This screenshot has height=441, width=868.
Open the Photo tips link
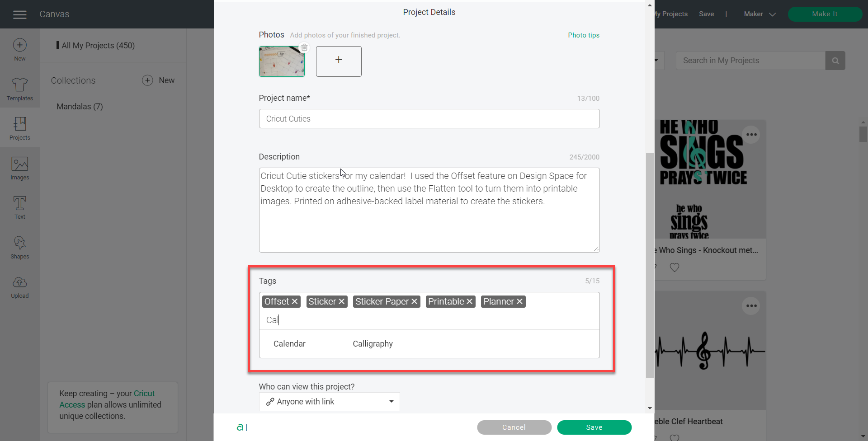pyautogui.click(x=584, y=35)
